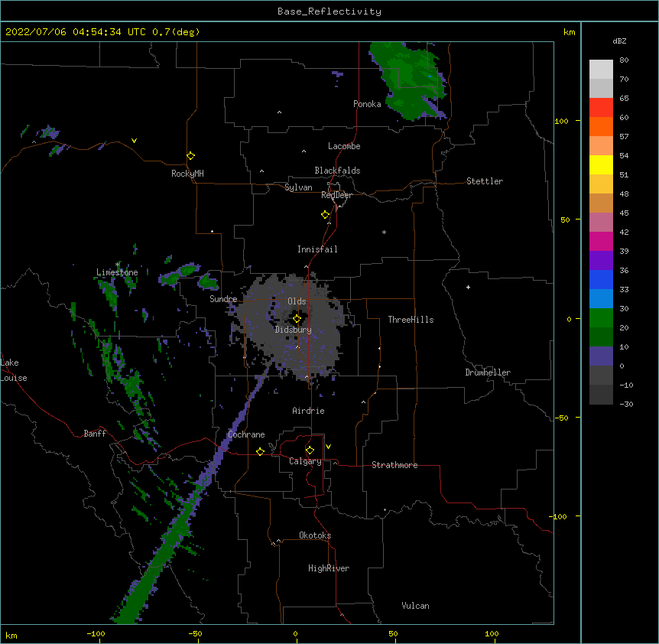Click the Sundre town label
The height and width of the screenshot is (644, 659).
(223, 299)
